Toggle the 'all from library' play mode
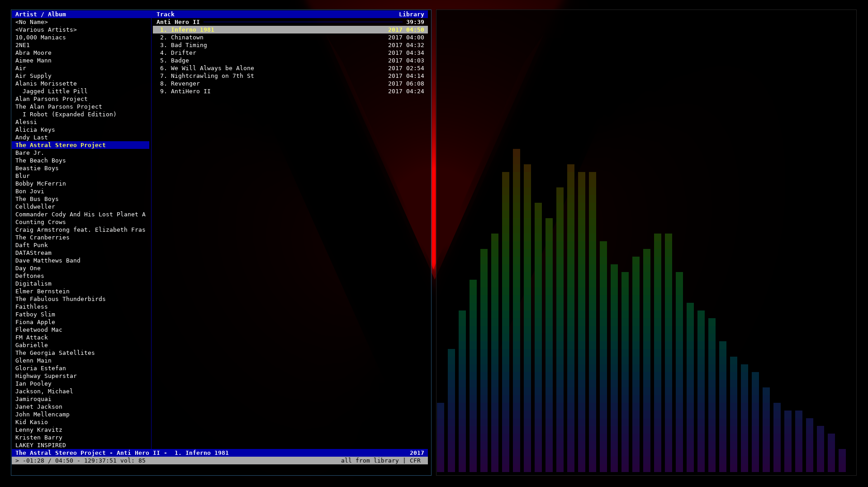This screenshot has height=487, width=868. [x=370, y=461]
